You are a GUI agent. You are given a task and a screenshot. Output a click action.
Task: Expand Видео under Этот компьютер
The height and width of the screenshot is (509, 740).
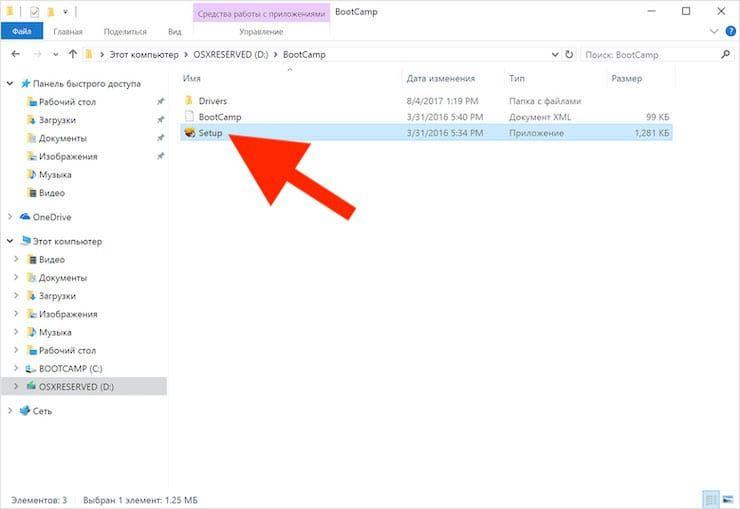(x=16, y=259)
